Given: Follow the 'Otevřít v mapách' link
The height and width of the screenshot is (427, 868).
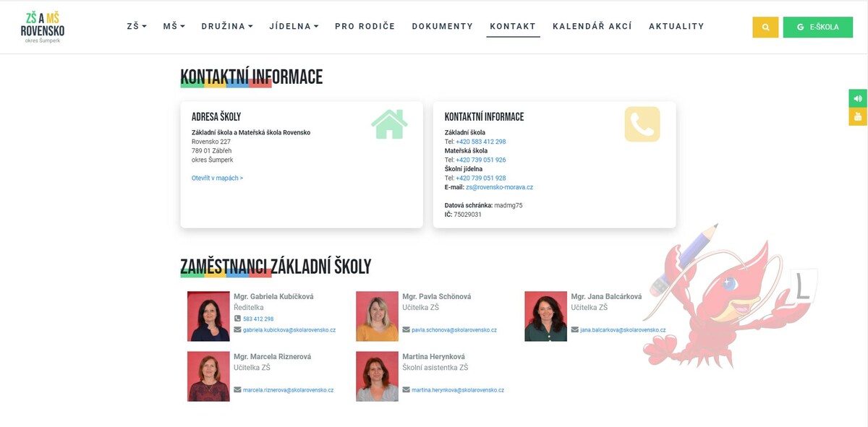Looking at the screenshot, I should click(217, 178).
